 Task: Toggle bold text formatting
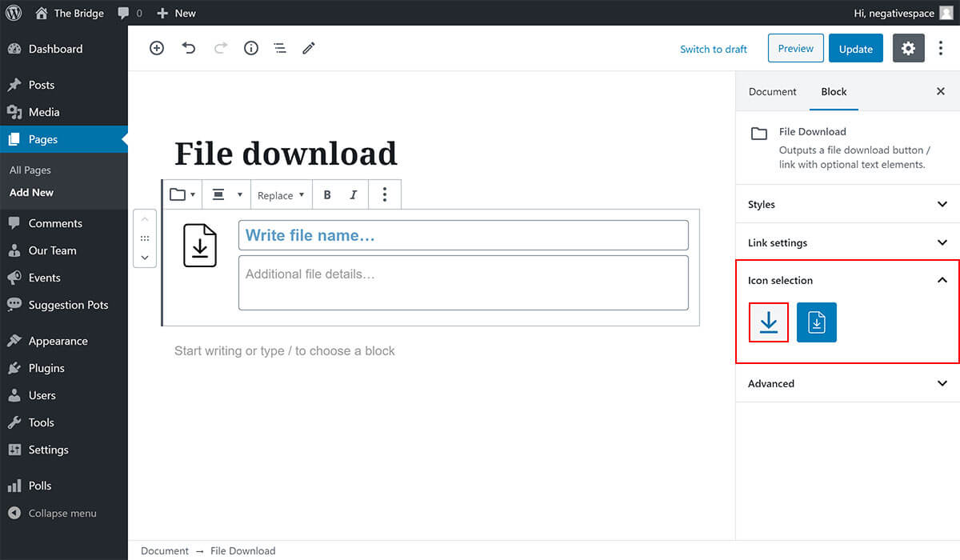tap(327, 195)
